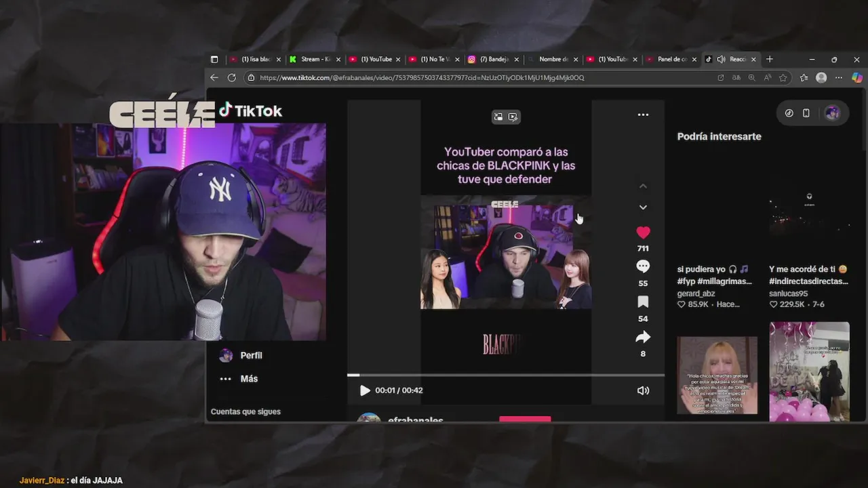This screenshot has height=488, width=868.
Task: Open the browser zoom icon in address bar
Action: (x=752, y=77)
